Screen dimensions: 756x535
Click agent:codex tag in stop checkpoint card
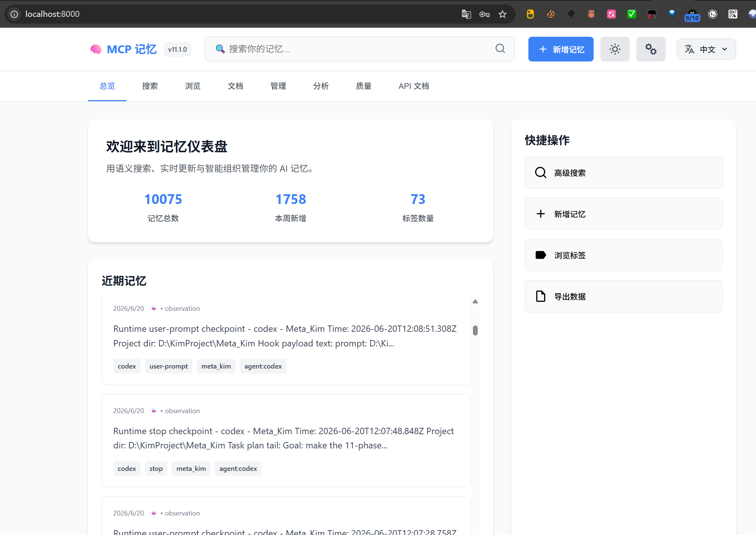(x=238, y=469)
